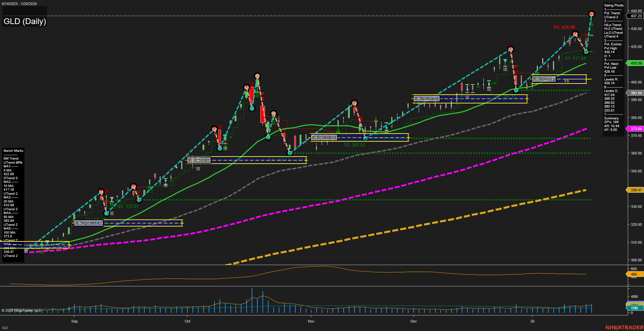Click the S3: 368.52 support level label
Screen dimensions: 644x331
(x=354, y=144)
